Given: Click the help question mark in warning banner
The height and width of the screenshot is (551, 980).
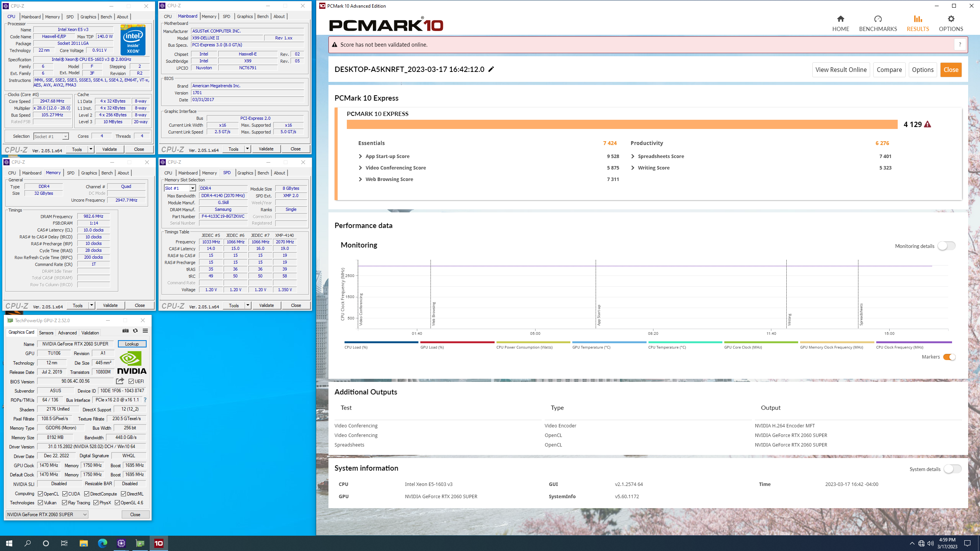Looking at the screenshot, I should coord(960,45).
